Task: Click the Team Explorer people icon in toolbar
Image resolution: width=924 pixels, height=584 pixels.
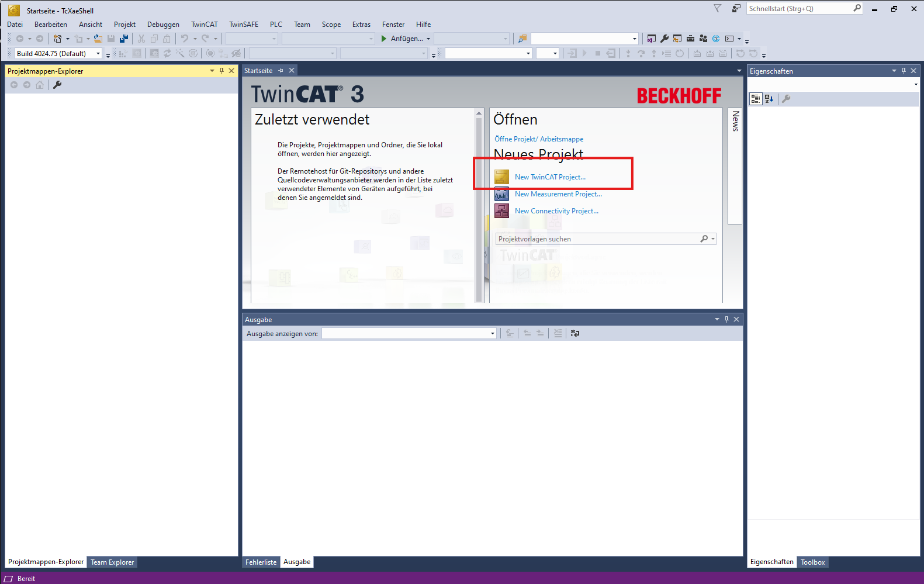Action: [703, 39]
